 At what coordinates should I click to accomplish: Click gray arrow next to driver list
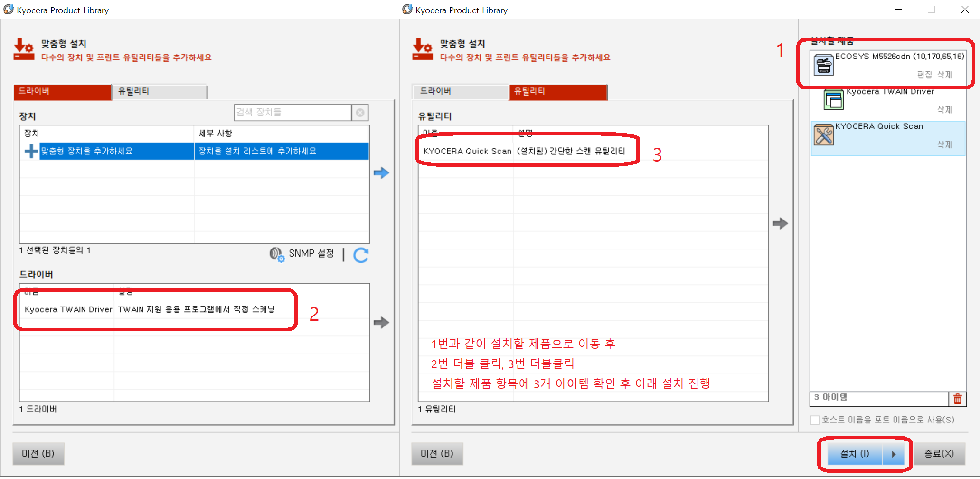pyautogui.click(x=381, y=323)
